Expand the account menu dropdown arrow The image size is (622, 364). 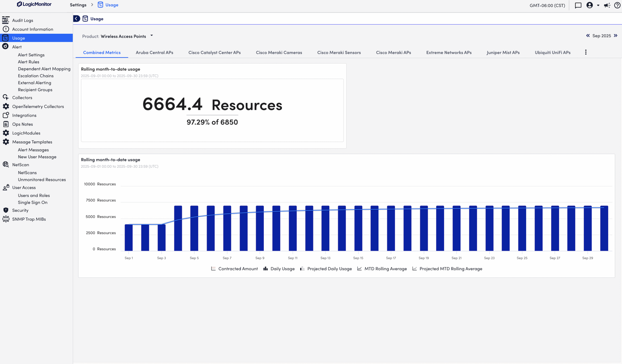click(598, 5)
